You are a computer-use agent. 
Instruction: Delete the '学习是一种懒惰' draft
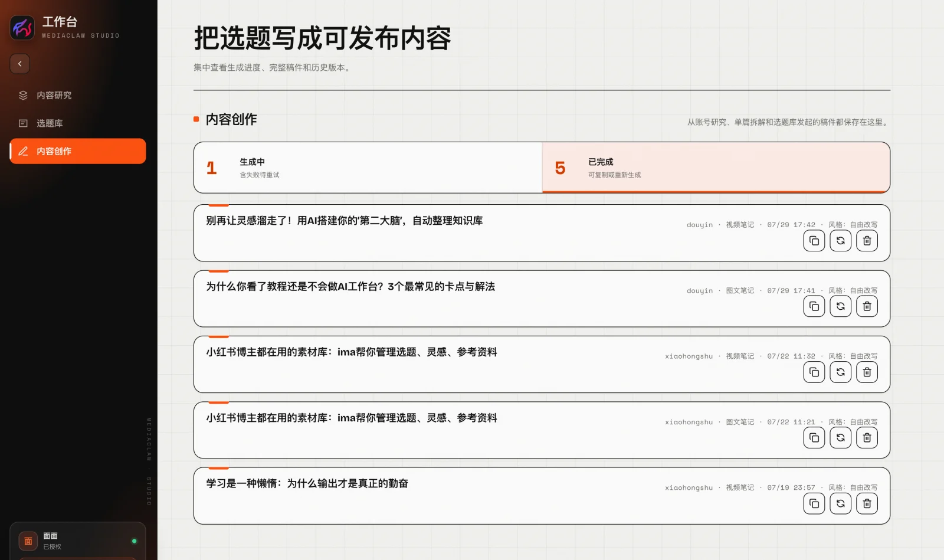tap(867, 504)
